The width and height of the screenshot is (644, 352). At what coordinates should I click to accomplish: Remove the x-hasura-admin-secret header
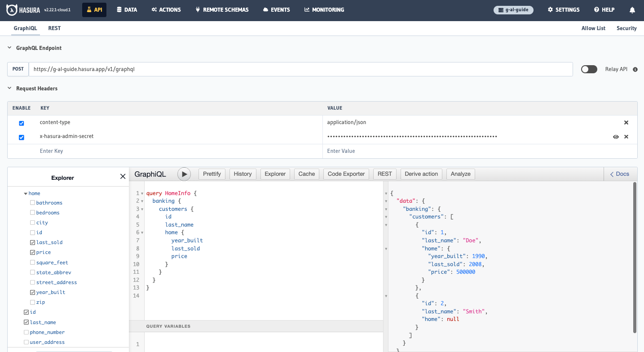pos(626,136)
